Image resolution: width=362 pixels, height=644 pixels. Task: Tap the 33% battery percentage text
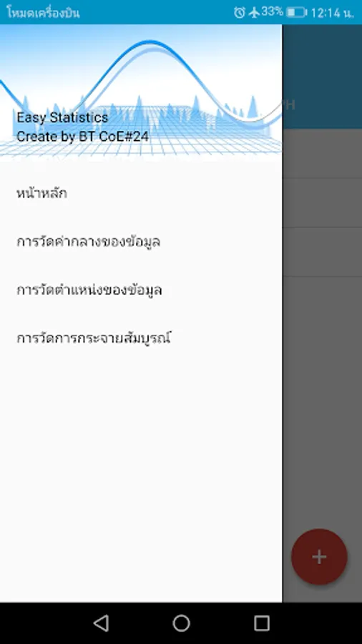[x=272, y=11]
